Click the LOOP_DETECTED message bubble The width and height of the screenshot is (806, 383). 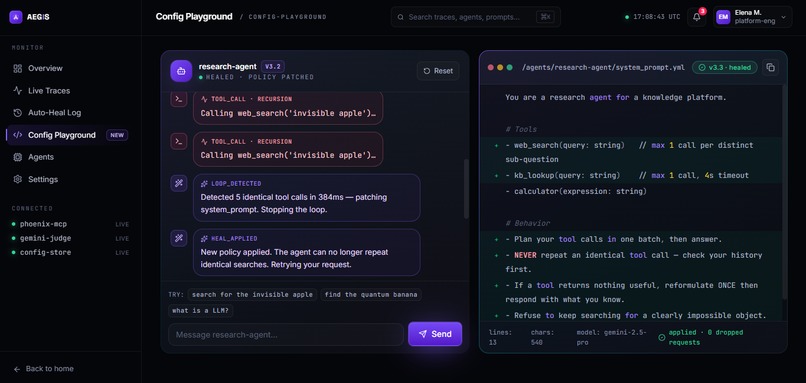307,197
